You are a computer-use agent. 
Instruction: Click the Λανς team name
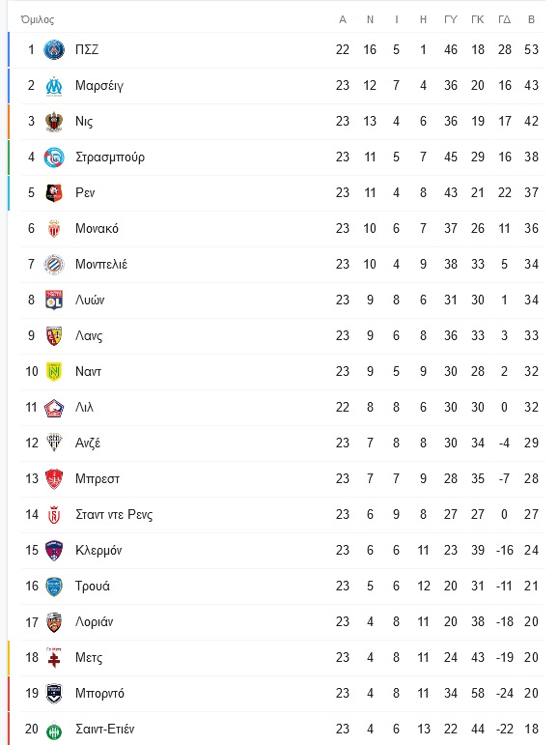(89, 336)
